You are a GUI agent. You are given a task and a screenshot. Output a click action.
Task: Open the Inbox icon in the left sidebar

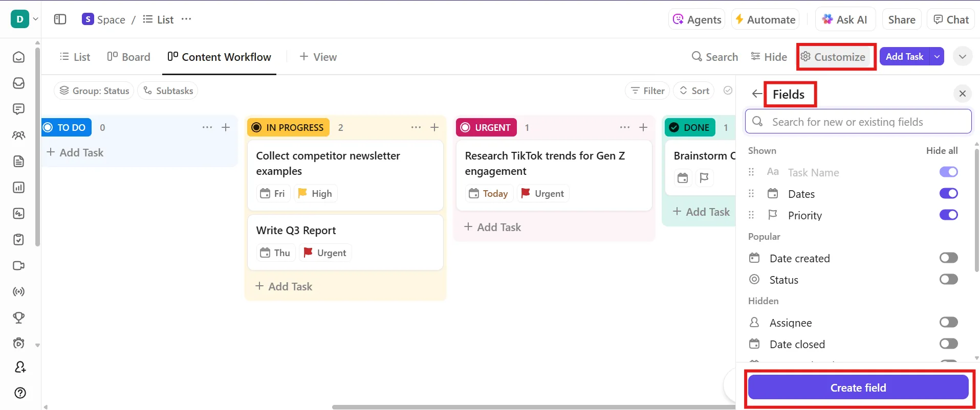(19, 83)
